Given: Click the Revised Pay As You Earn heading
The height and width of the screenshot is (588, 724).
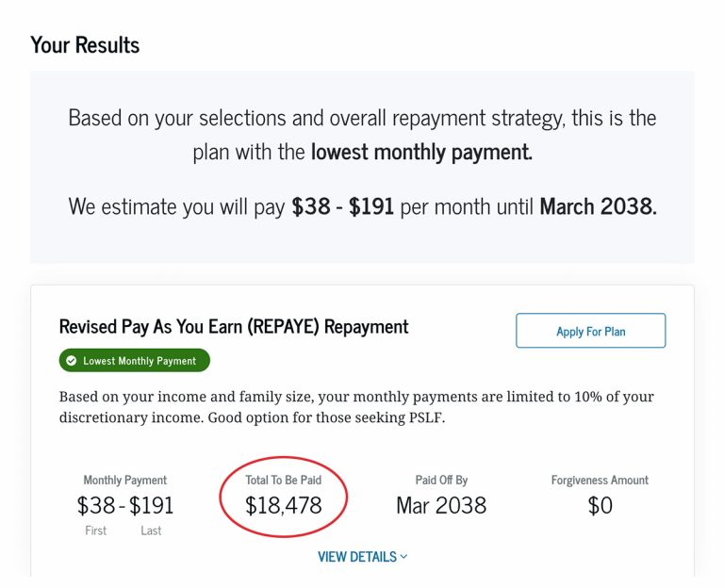Looking at the screenshot, I should pyautogui.click(x=234, y=327).
